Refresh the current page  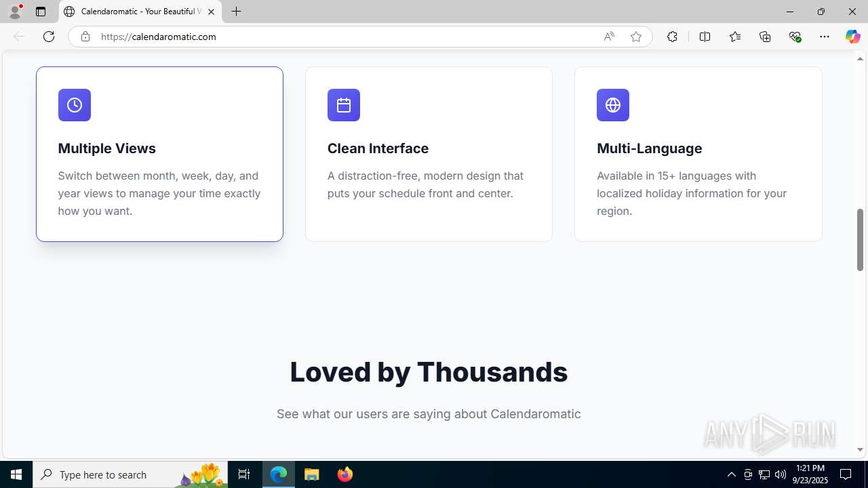coord(49,37)
